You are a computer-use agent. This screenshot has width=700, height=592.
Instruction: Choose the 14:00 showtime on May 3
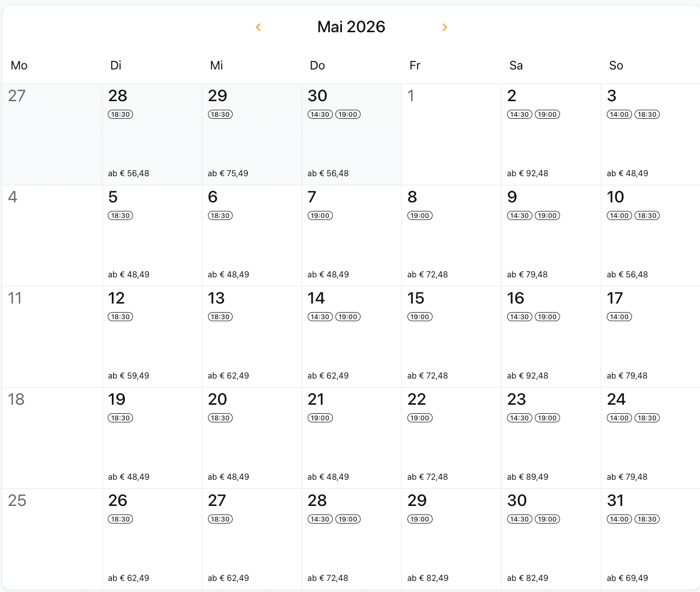tap(619, 115)
